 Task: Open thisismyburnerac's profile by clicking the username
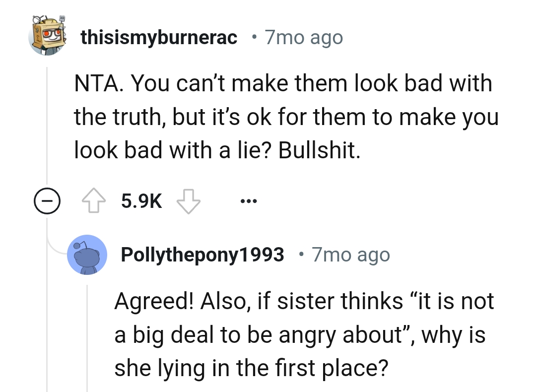click(160, 37)
